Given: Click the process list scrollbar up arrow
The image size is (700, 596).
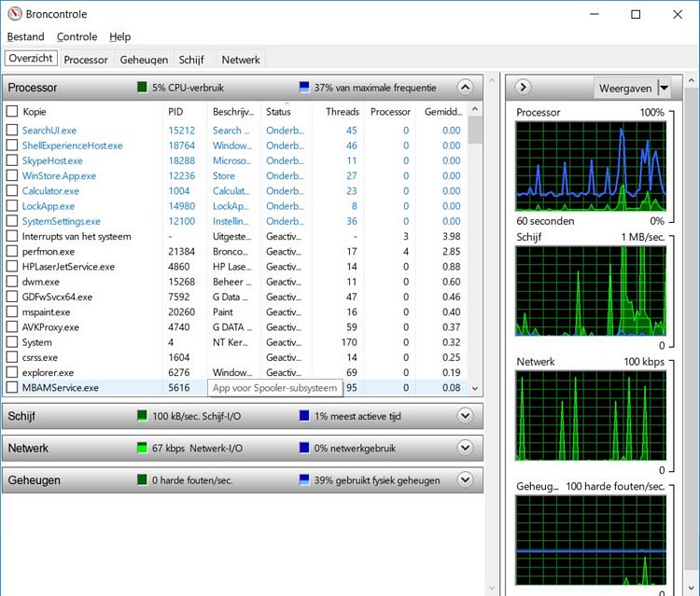Looking at the screenshot, I should [475, 109].
